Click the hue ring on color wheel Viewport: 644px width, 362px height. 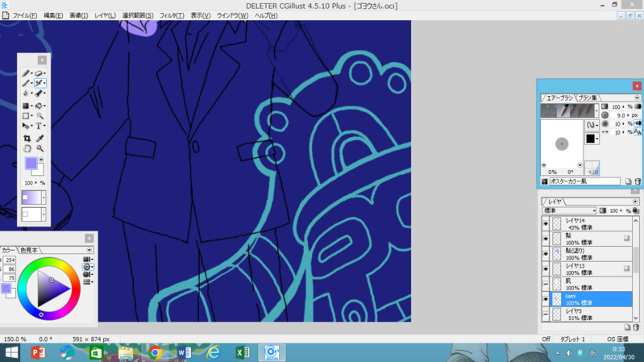click(49, 261)
